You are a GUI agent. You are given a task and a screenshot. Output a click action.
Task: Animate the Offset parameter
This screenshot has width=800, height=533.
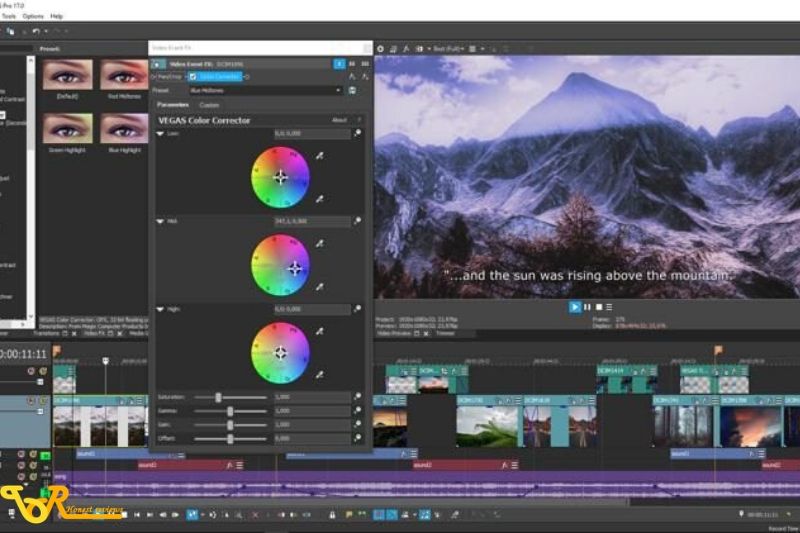358,438
